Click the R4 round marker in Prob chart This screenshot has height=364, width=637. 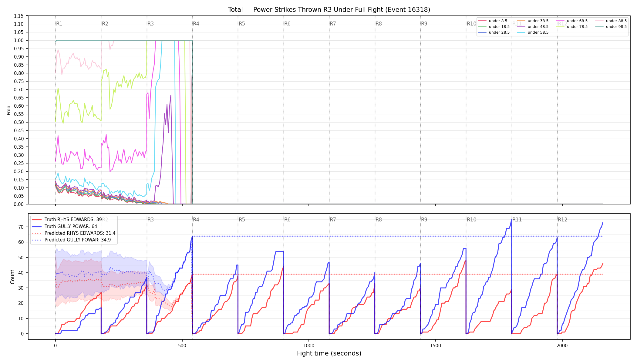[196, 24]
